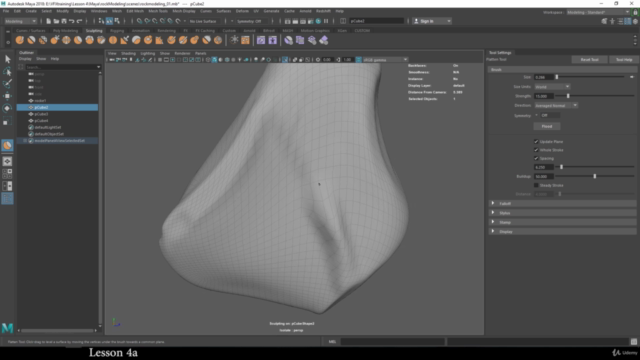
Task: Select the Bulge sculpting tool
Action: (195, 40)
